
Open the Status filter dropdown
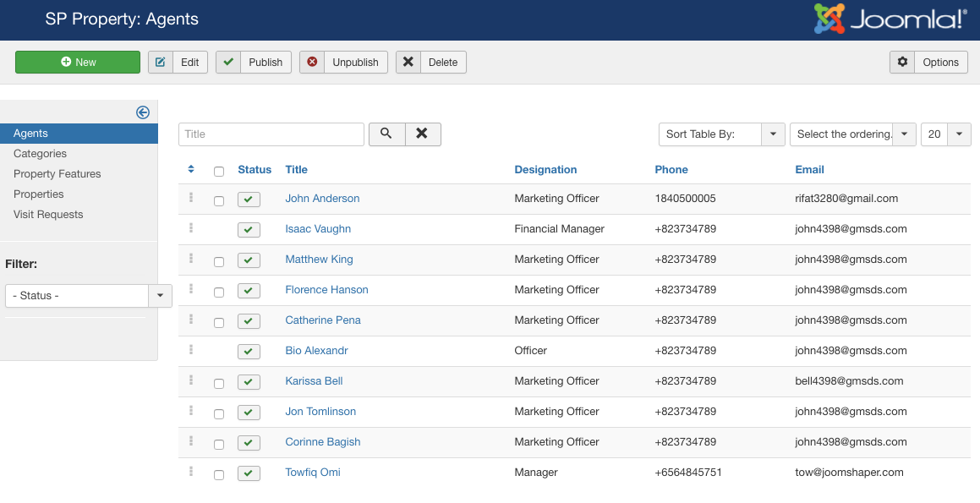pyautogui.click(x=88, y=296)
